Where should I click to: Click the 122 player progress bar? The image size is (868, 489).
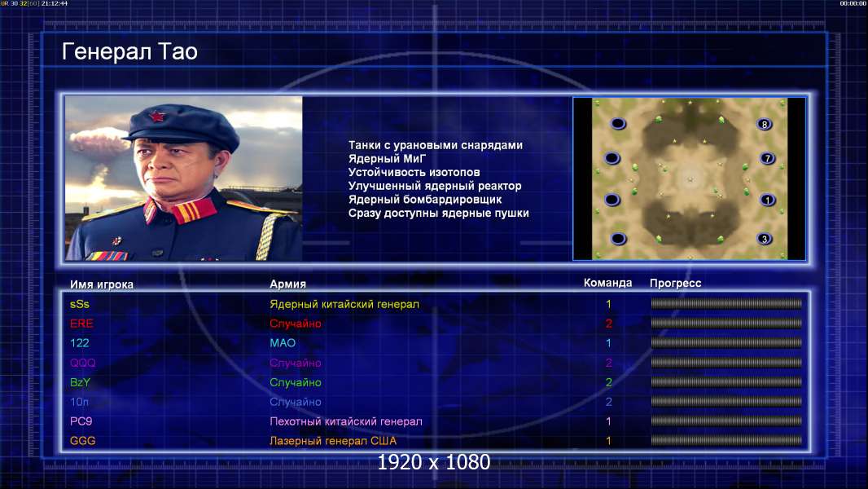tap(726, 343)
